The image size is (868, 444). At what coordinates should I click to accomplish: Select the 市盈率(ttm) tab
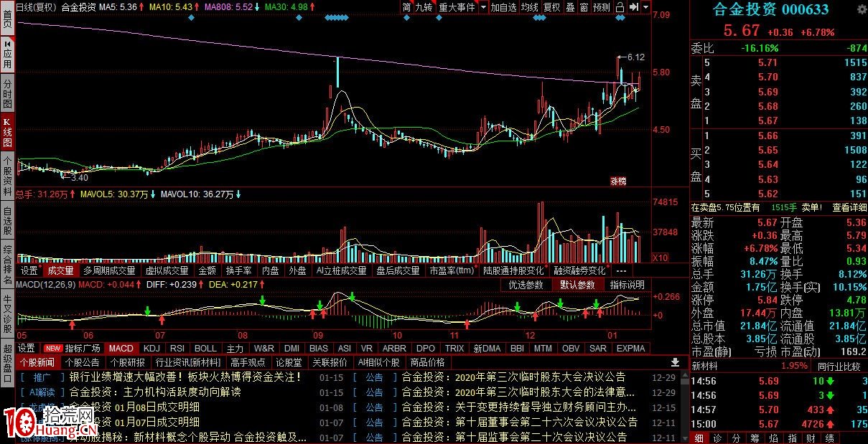tap(452, 271)
